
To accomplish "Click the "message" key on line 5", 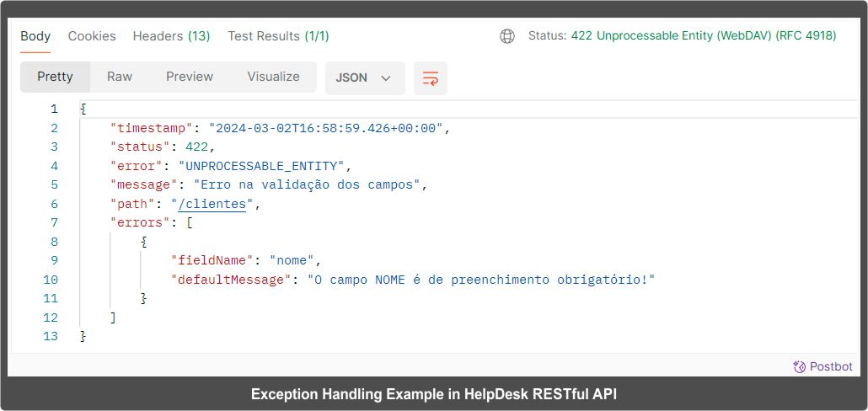I will (x=143, y=184).
